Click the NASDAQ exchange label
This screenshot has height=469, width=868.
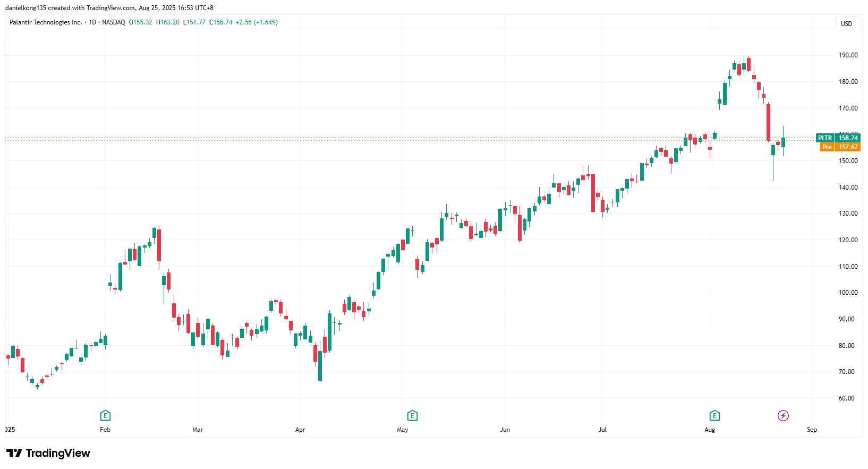(x=114, y=22)
